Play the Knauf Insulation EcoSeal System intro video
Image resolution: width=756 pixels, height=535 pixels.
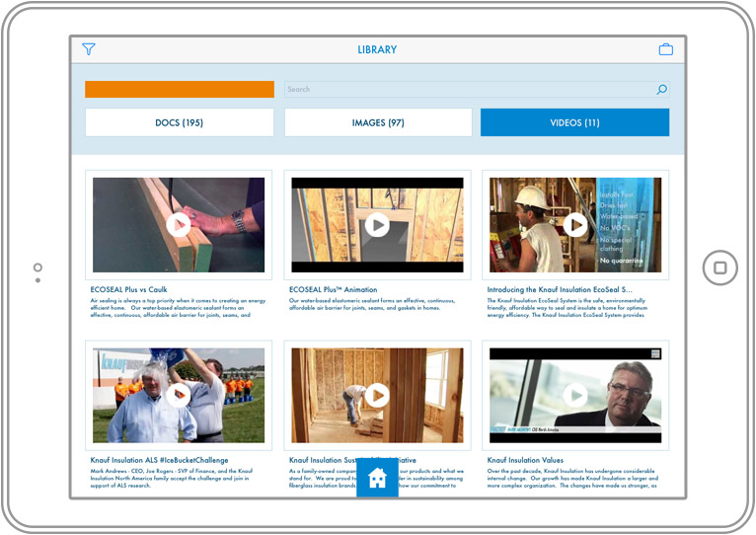575,225
